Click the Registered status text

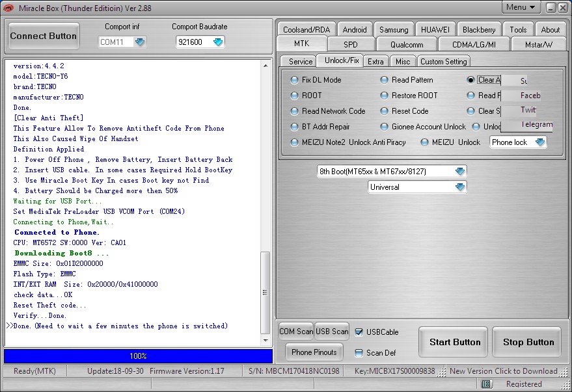[x=524, y=384]
